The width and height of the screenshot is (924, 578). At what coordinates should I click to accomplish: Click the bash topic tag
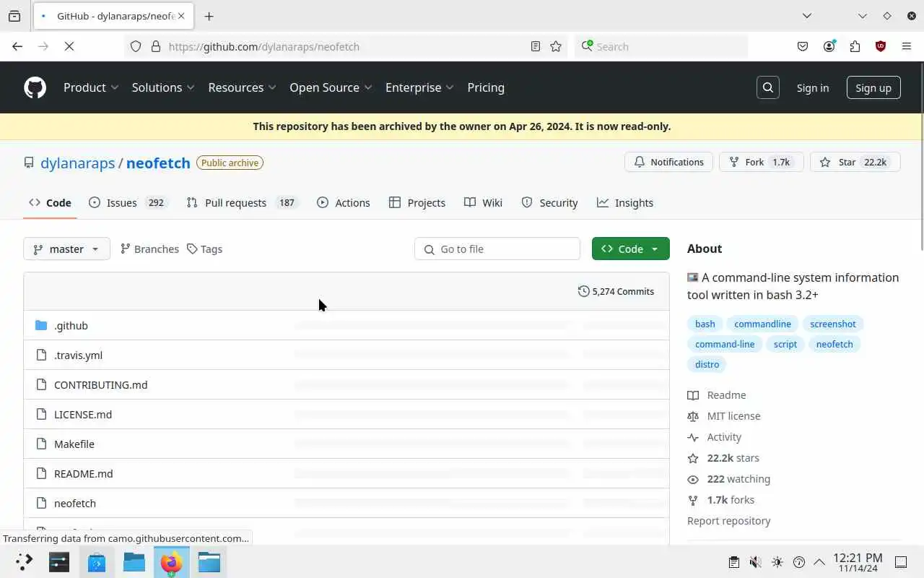tap(705, 324)
